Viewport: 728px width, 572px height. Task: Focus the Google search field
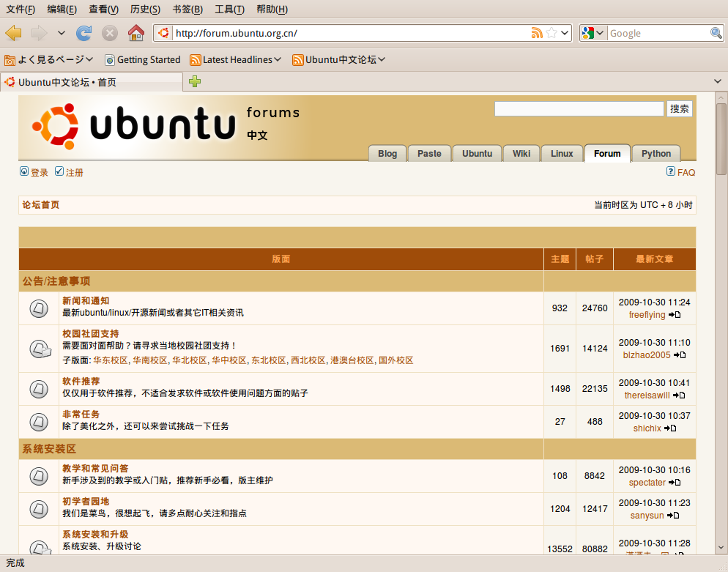[658, 33]
